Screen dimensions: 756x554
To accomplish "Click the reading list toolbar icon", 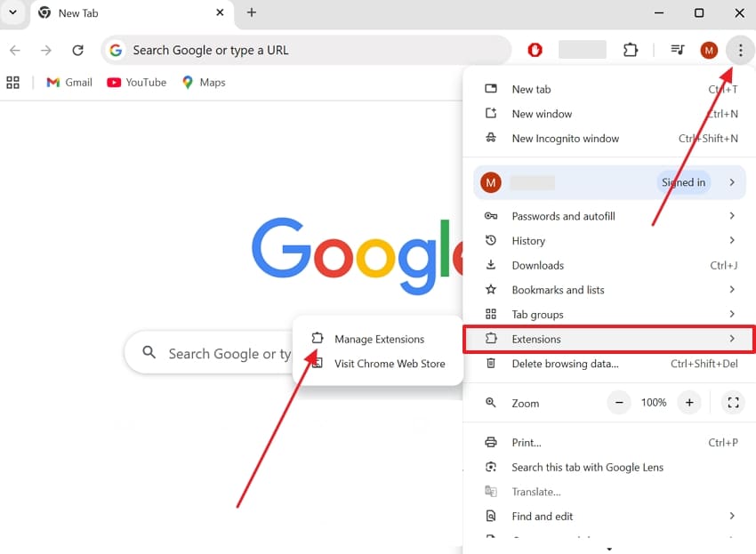I will click(677, 50).
